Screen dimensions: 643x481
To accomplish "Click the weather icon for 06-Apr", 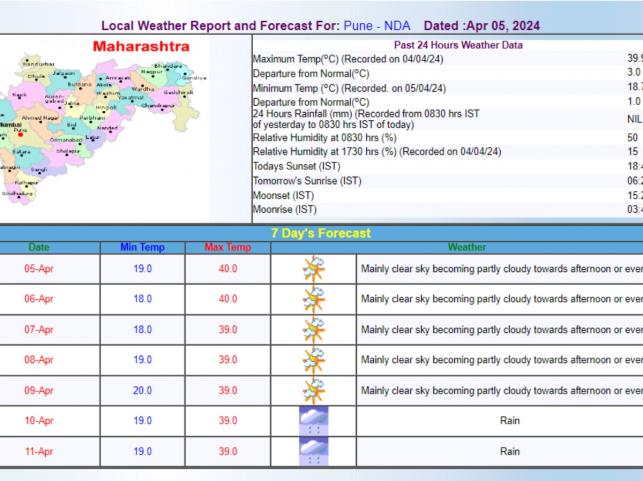I will click(314, 300).
